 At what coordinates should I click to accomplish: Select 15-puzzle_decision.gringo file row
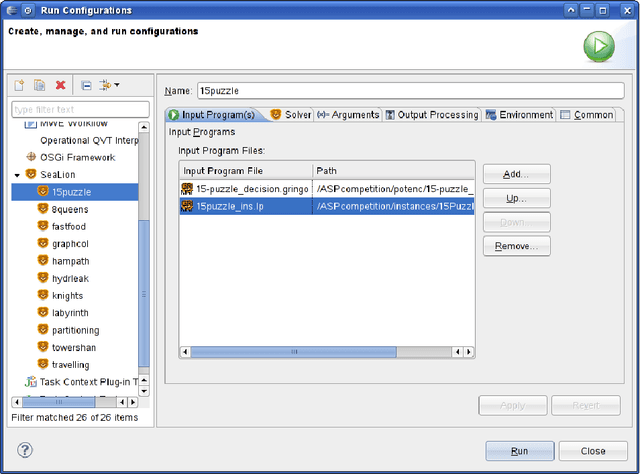327,189
